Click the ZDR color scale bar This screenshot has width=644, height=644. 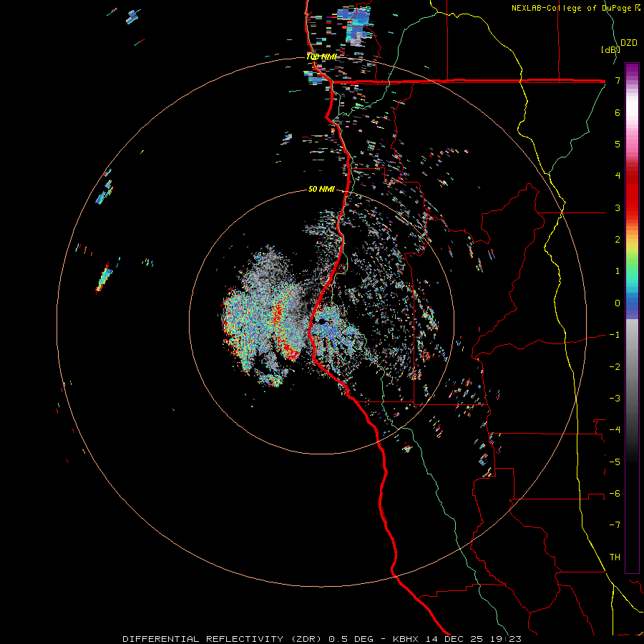pyautogui.click(x=632, y=318)
